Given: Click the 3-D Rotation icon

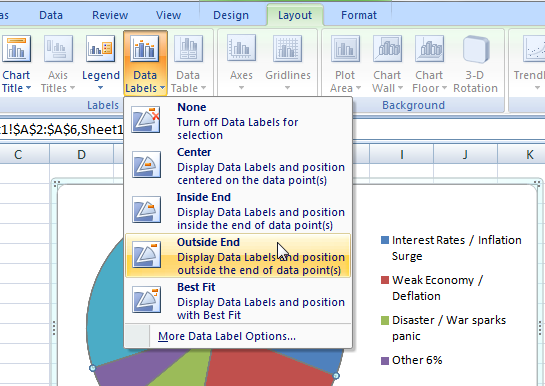Looking at the screenshot, I should tap(476, 49).
